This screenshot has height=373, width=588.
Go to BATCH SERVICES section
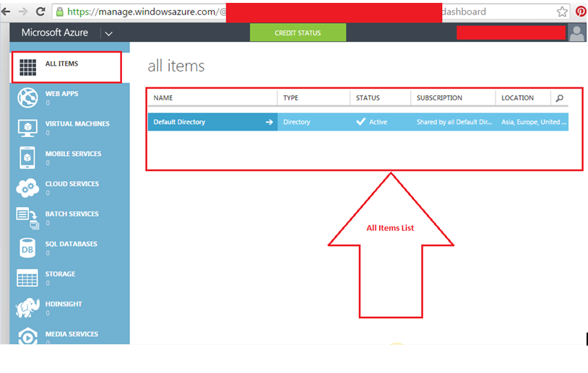(x=72, y=214)
